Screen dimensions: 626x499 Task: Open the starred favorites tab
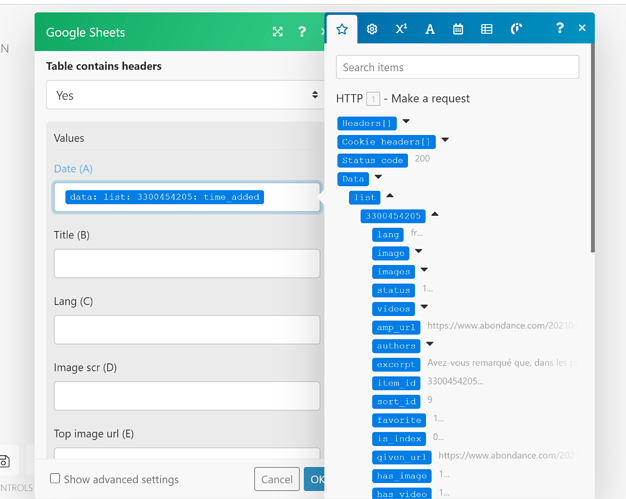[x=342, y=29]
